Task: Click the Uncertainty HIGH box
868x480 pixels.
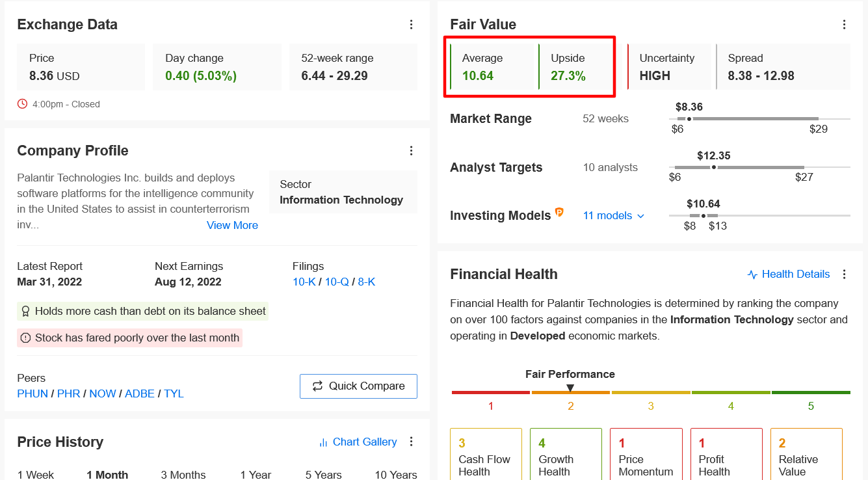Action: pos(671,67)
